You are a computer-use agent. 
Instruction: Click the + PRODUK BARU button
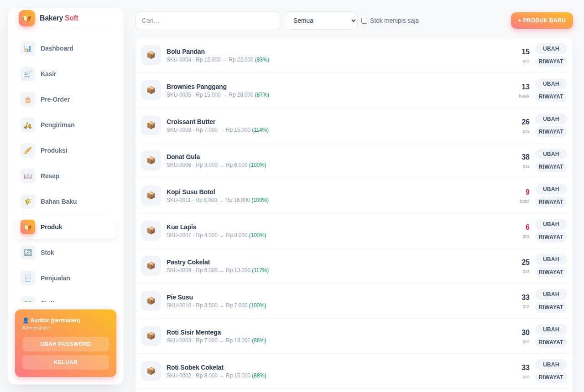tap(542, 21)
